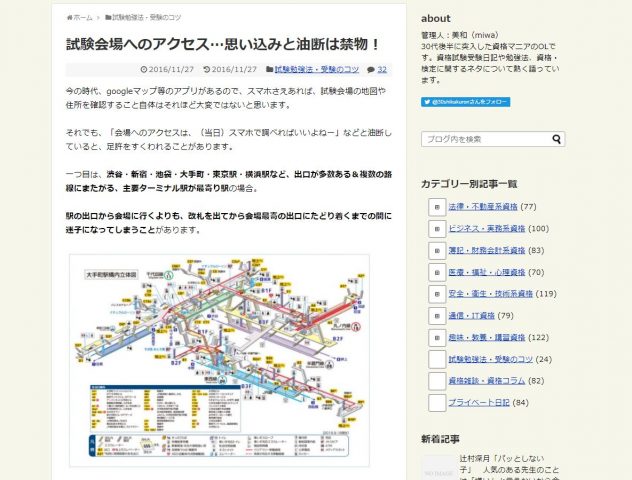Open the 大手町駅 station map image

click(219, 360)
